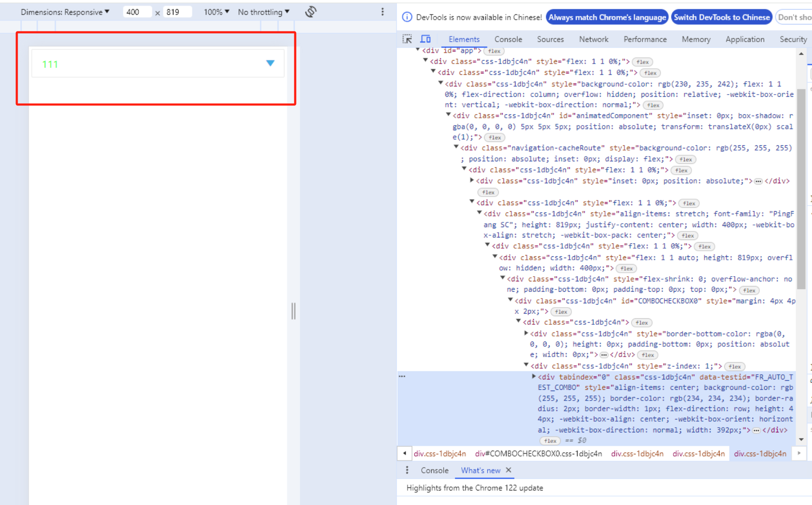This screenshot has height=505, width=812.
Task: Click the Elements panel scrollbar thumb
Action: tap(801, 189)
